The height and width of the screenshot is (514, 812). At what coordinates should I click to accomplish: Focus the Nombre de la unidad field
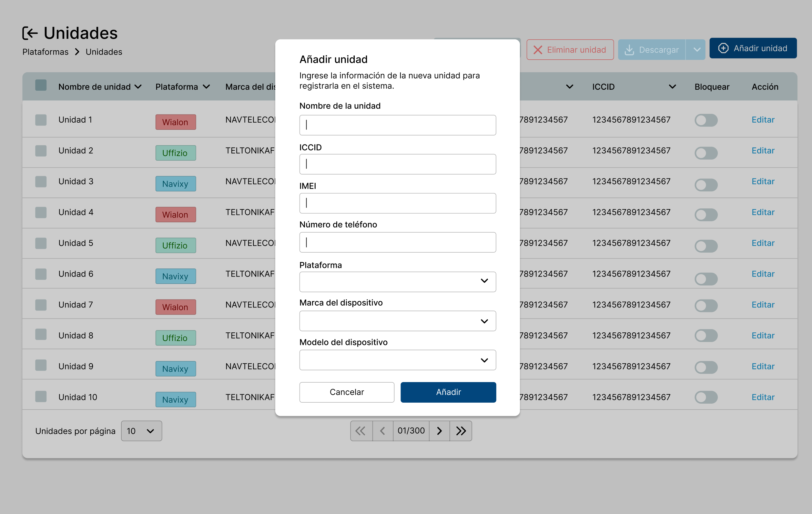(x=397, y=125)
